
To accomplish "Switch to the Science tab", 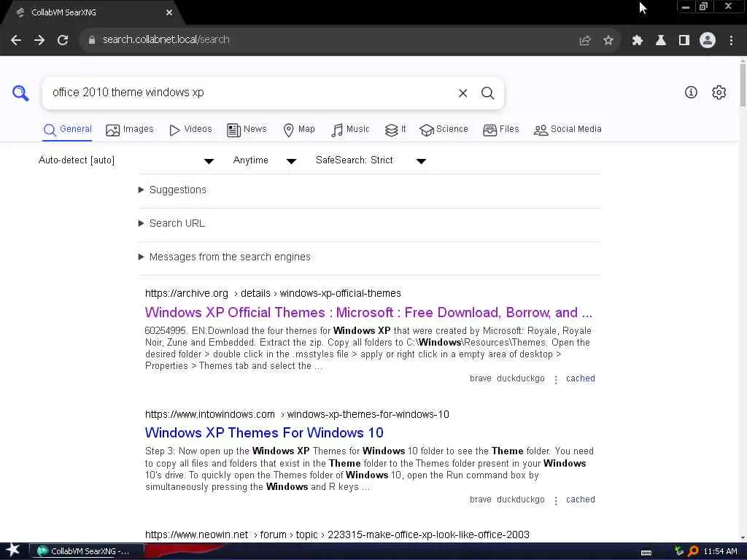I will point(444,130).
